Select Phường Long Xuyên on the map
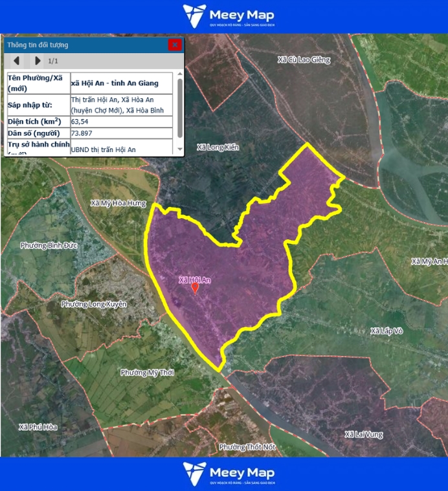 coord(94,304)
